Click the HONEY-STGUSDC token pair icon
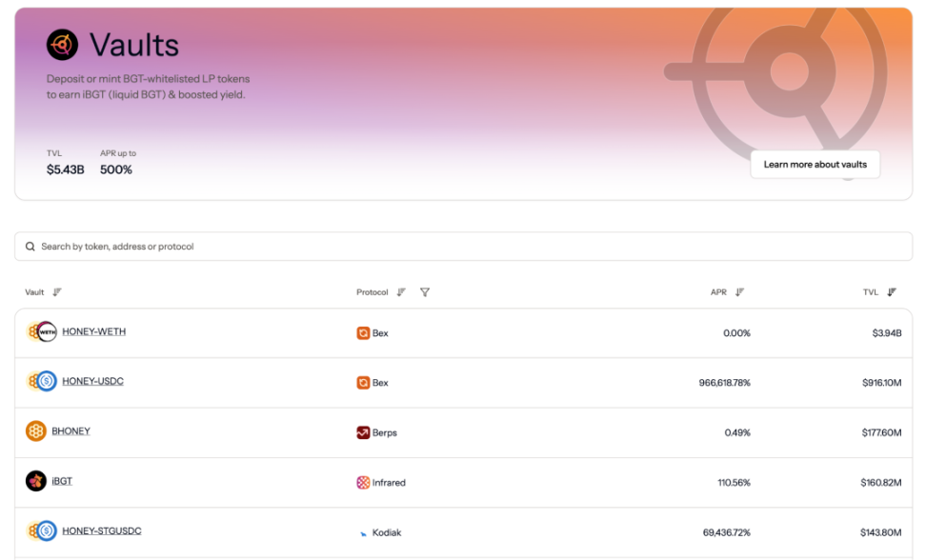The image size is (926, 560). 41,531
